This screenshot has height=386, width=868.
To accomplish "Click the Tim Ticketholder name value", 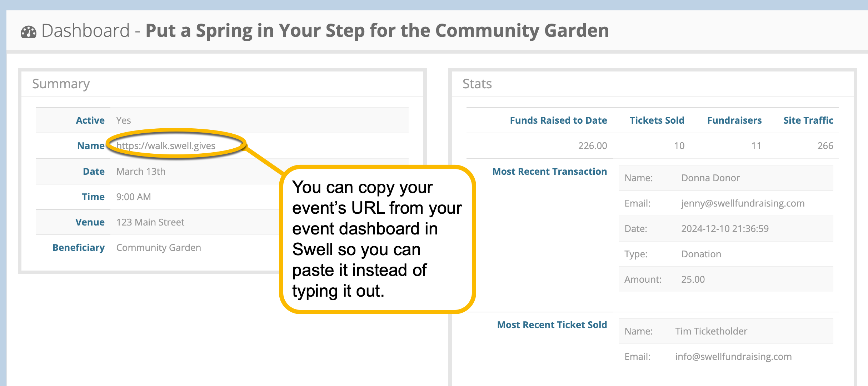I will click(711, 331).
